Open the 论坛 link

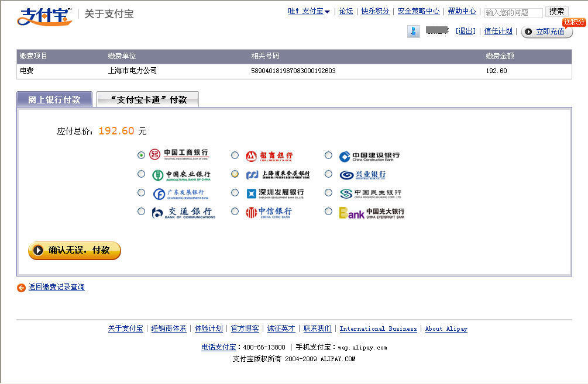click(346, 11)
